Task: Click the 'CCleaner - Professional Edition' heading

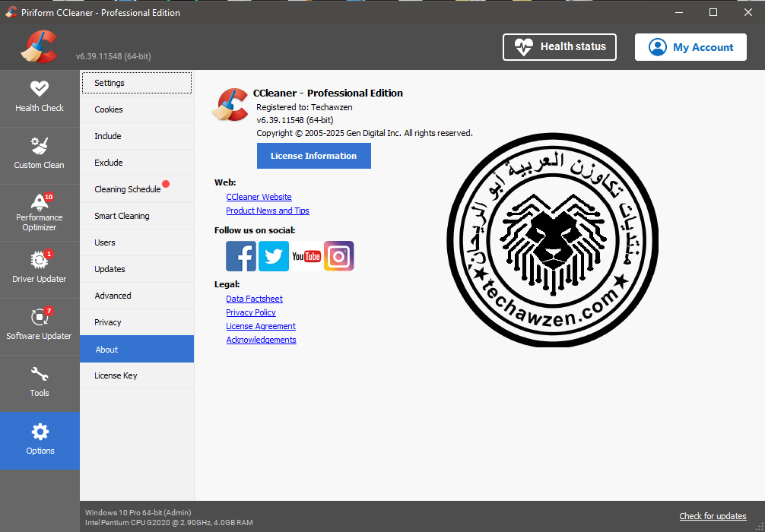Action: pyautogui.click(x=328, y=93)
